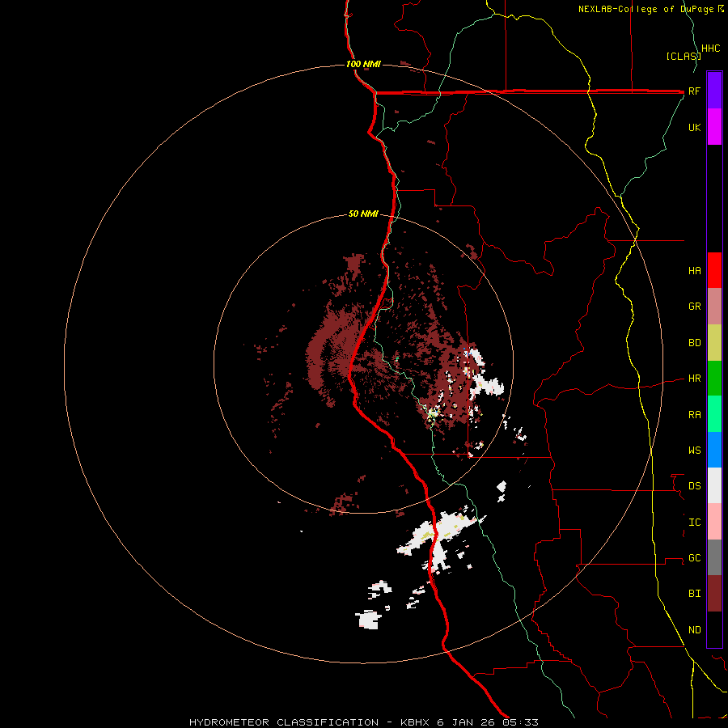The width and height of the screenshot is (728, 728).
Task: Click the 05:33 timestamp
Action: pyautogui.click(x=521, y=722)
